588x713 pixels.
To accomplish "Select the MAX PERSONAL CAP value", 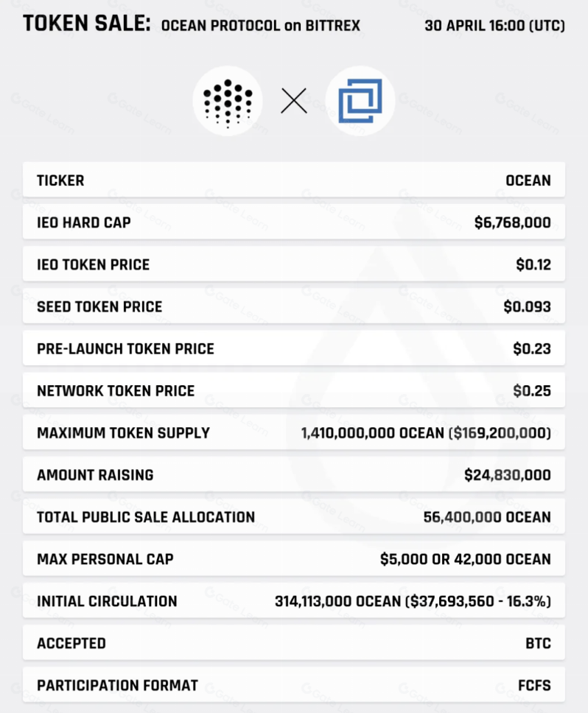I will pos(465,559).
